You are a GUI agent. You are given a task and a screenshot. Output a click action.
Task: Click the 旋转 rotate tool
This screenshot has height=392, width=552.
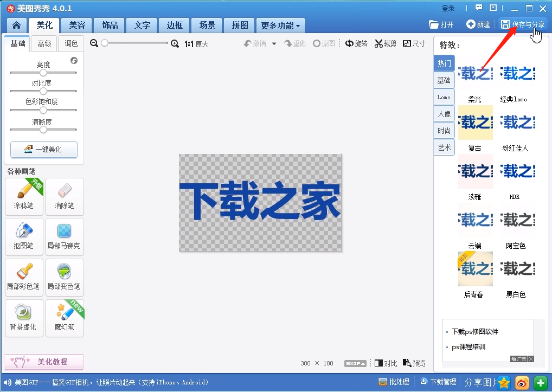[x=356, y=43]
